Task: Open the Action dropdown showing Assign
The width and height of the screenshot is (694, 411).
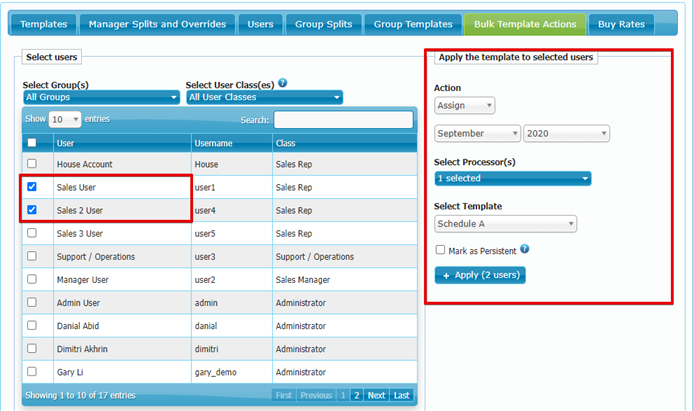Action: [464, 105]
